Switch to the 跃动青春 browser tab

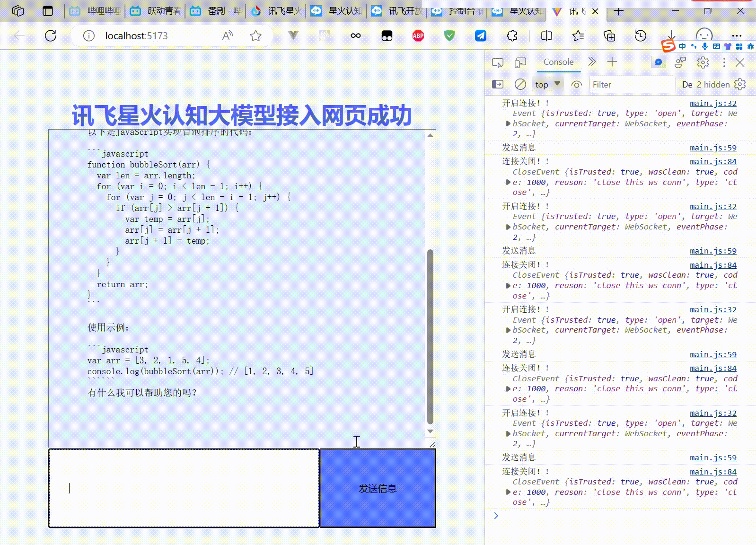(x=155, y=11)
